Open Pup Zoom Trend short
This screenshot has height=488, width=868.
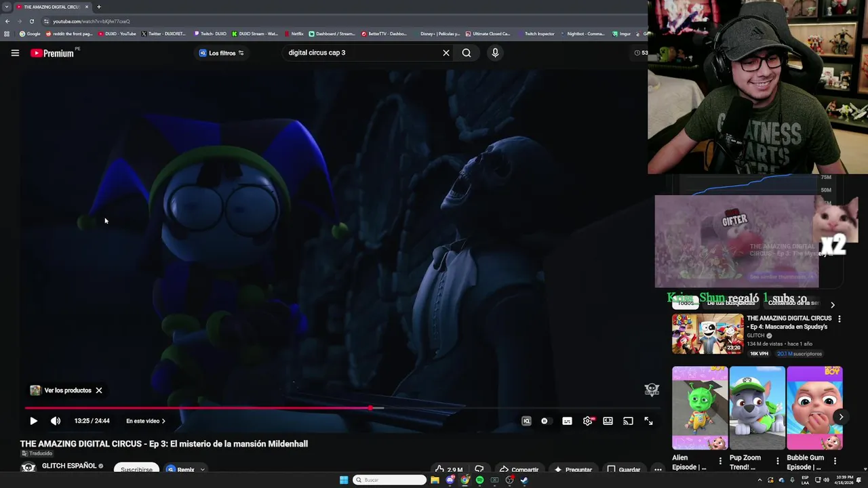(757, 408)
